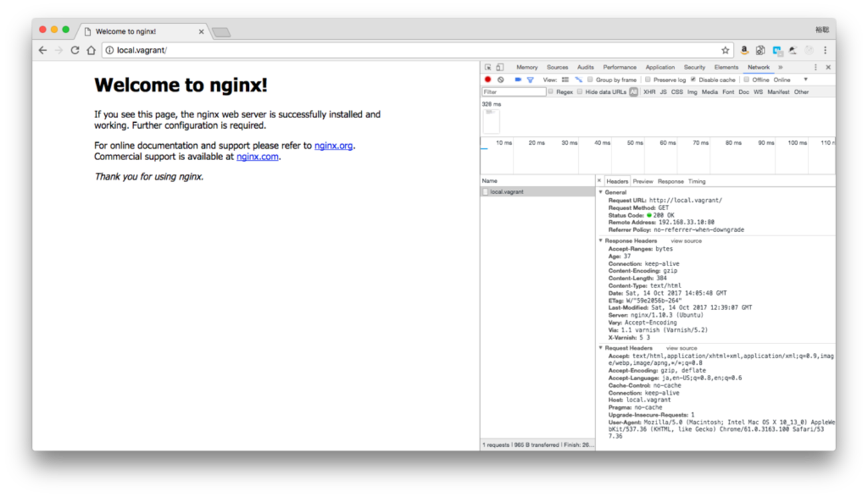The image size is (868, 497).
Task: Click the browser forward arrow
Action: [59, 50]
